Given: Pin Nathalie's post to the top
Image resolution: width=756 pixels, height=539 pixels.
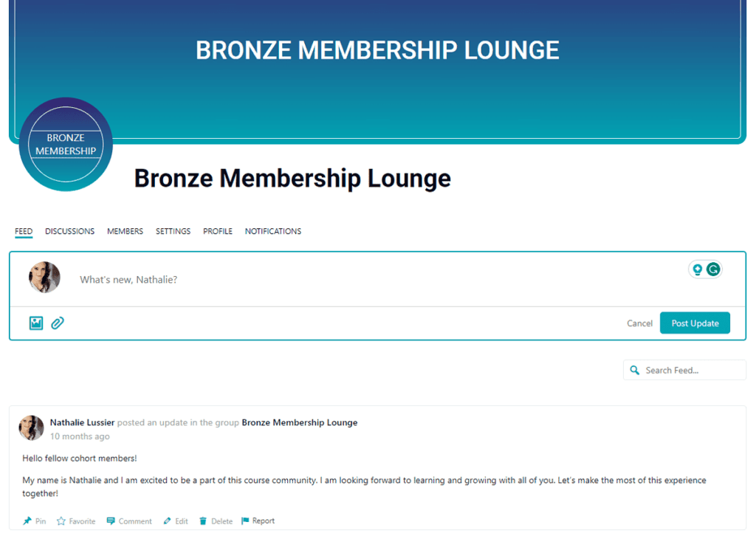Looking at the screenshot, I should (x=34, y=521).
